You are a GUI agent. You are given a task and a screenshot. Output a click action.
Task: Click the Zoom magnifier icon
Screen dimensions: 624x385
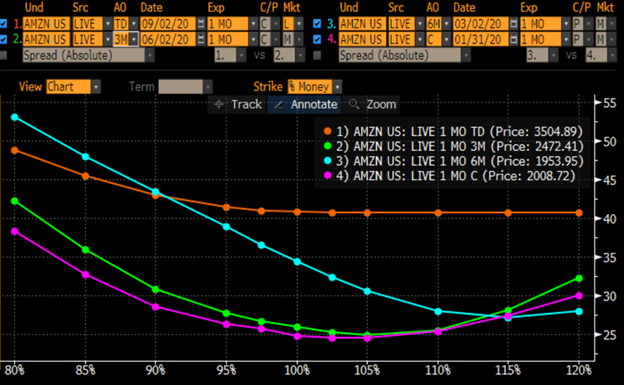(x=353, y=104)
